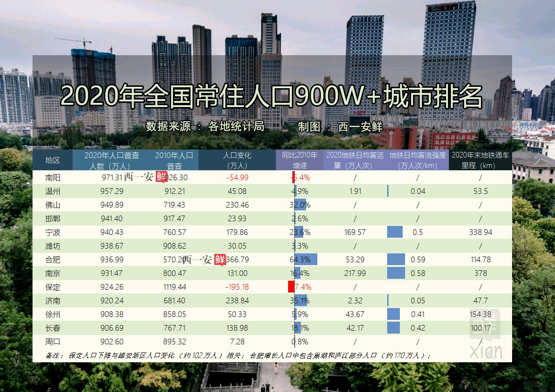
Task: Click the 2010年人口普查 column header
Action: tap(174, 160)
